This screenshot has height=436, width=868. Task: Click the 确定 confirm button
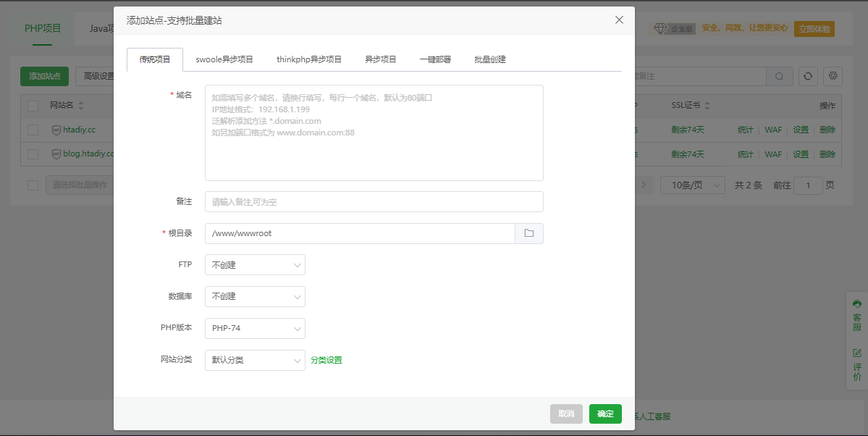605,414
